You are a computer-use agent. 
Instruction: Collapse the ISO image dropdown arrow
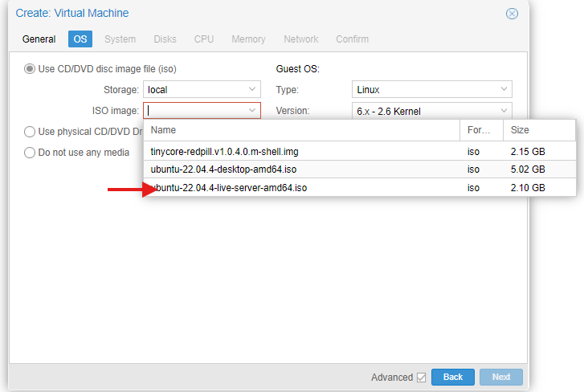(x=252, y=111)
